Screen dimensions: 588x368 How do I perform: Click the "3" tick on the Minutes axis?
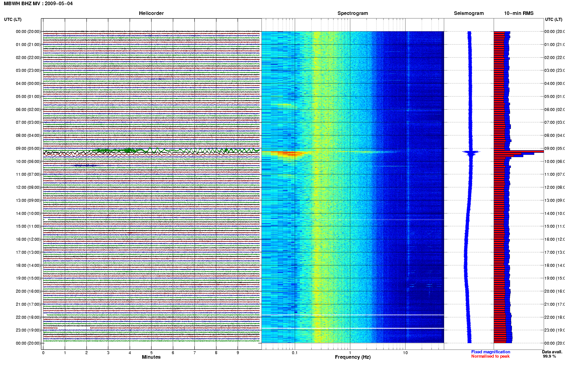tap(108, 353)
